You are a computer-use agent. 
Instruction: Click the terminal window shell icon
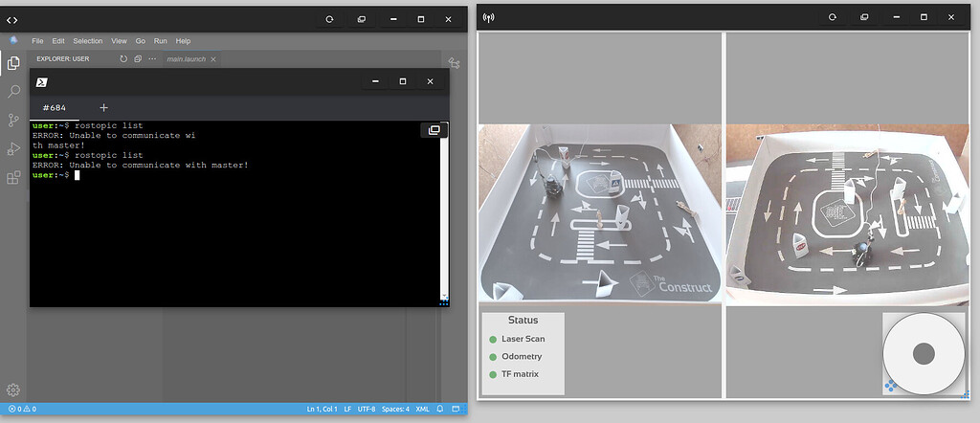[42, 82]
